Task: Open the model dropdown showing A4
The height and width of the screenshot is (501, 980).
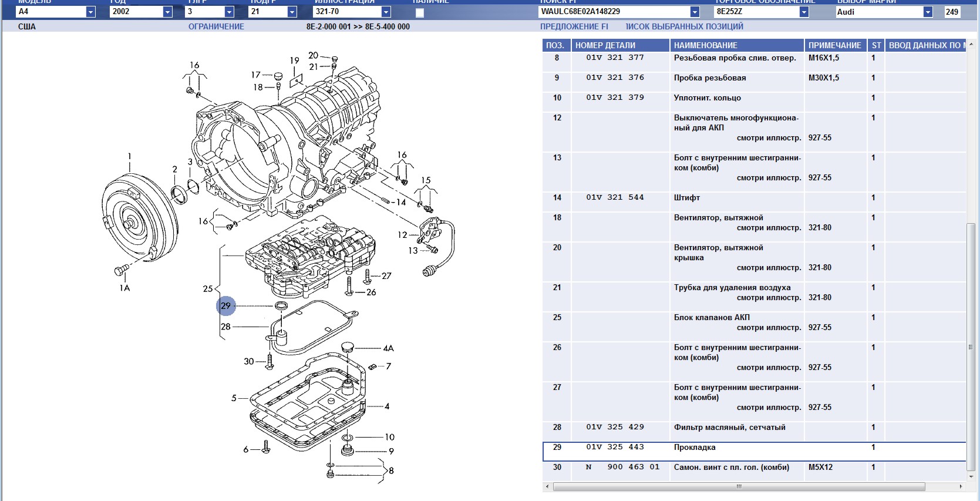Action: click(x=90, y=12)
